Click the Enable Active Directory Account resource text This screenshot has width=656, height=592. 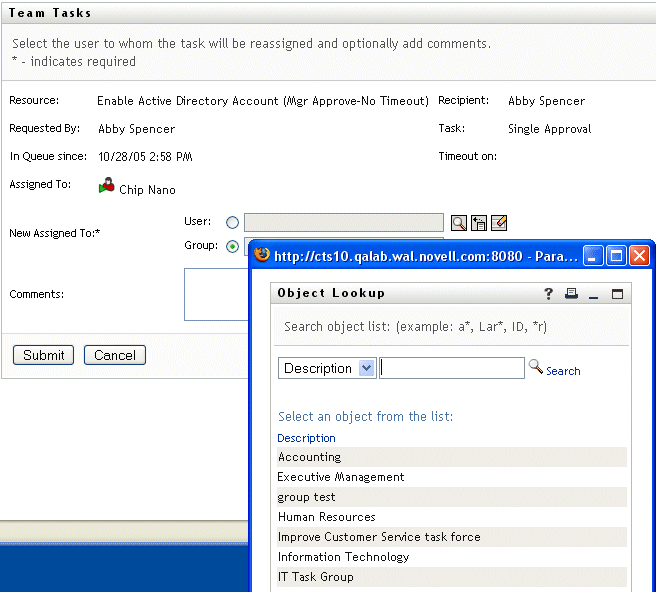pyautogui.click(x=263, y=101)
